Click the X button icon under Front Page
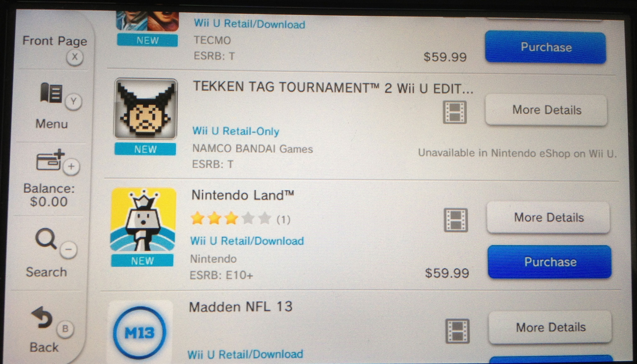This screenshot has width=637, height=364. pyautogui.click(x=75, y=57)
